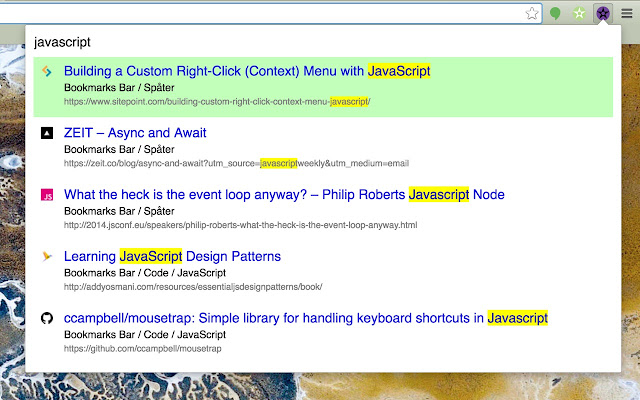Viewport: 640px width, 400px height.
Task: Focus the javascript search field
Action: coord(323,42)
